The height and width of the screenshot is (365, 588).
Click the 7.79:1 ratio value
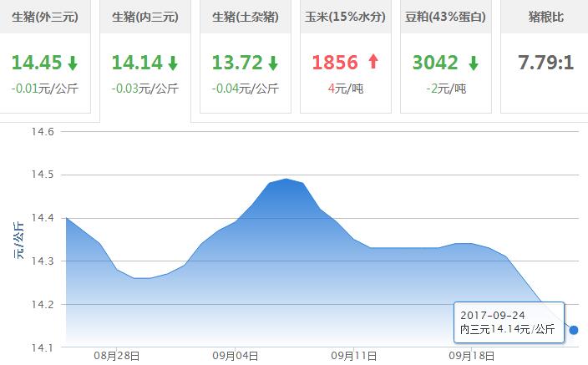pyautogui.click(x=545, y=63)
